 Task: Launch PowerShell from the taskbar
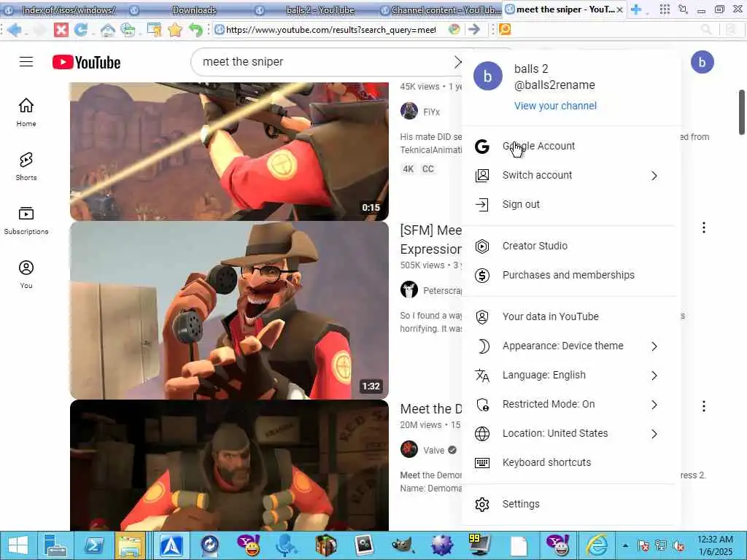[94, 545]
